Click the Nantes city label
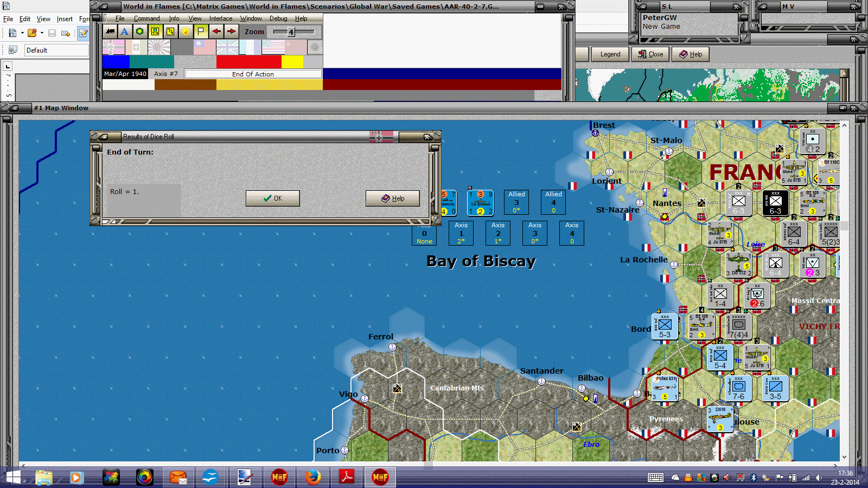 667,203
